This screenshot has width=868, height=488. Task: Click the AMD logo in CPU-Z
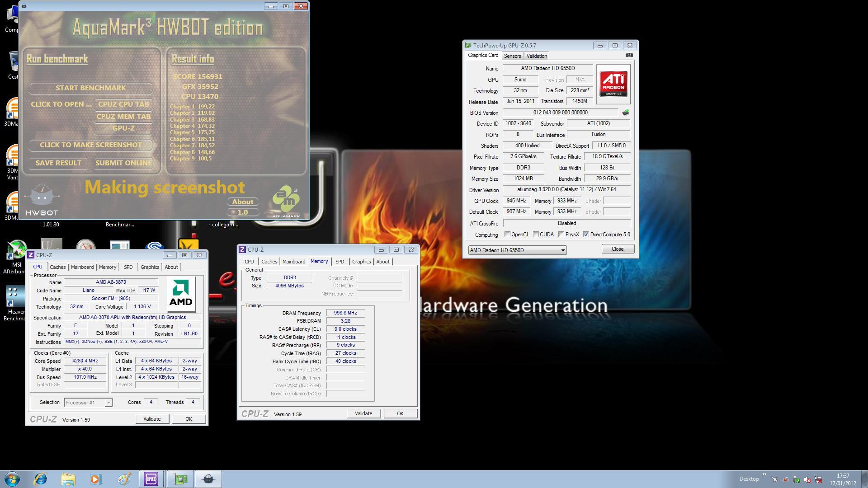[181, 295]
